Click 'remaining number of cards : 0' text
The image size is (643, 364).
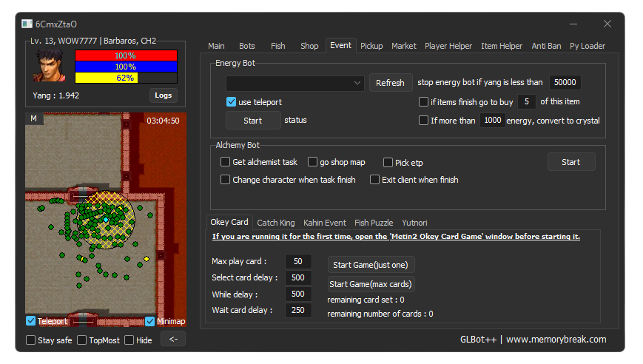(380, 314)
